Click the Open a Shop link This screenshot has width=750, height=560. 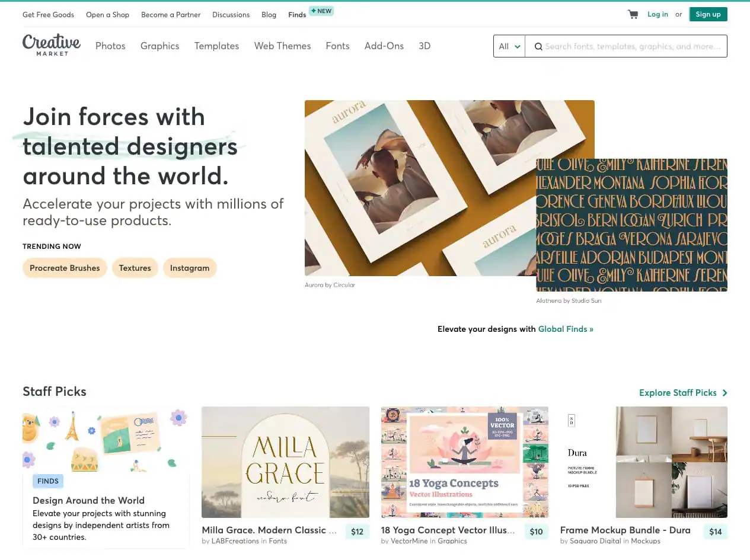tap(107, 14)
